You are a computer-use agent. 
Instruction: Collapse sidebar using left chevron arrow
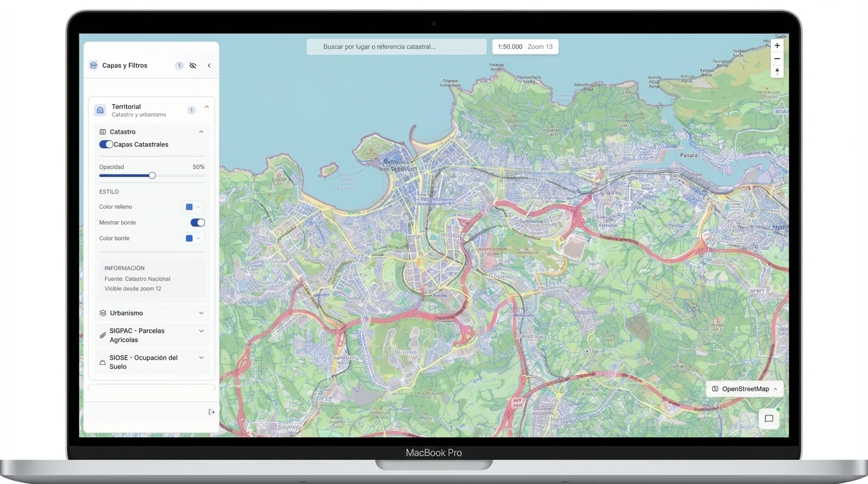209,66
